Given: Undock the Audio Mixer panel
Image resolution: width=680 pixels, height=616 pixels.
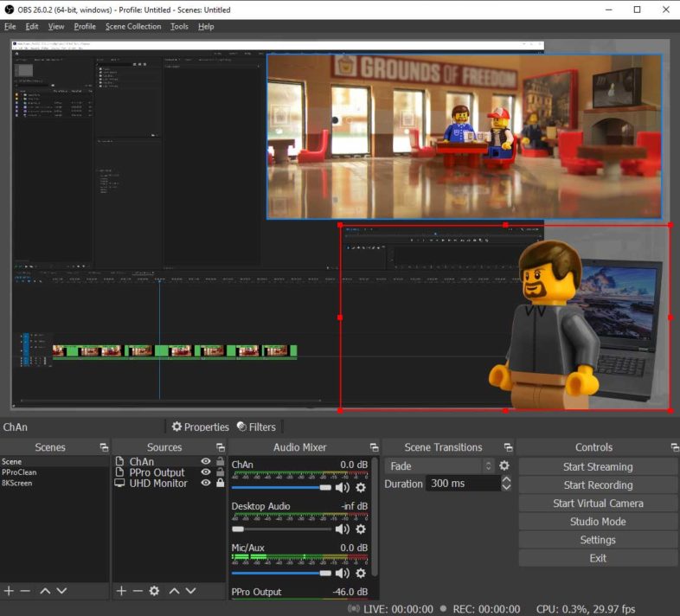Looking at the screenshot, I should pyautogui.click(x=374, y=447).
